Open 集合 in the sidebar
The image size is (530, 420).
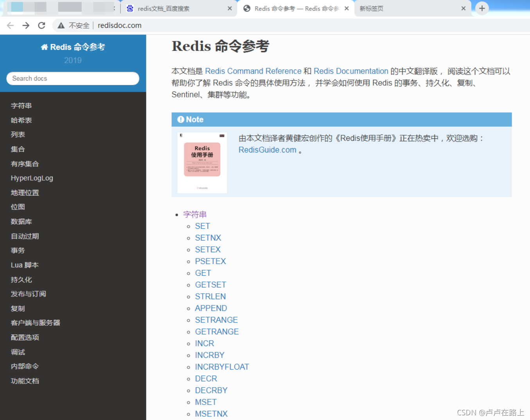point(18,149)
